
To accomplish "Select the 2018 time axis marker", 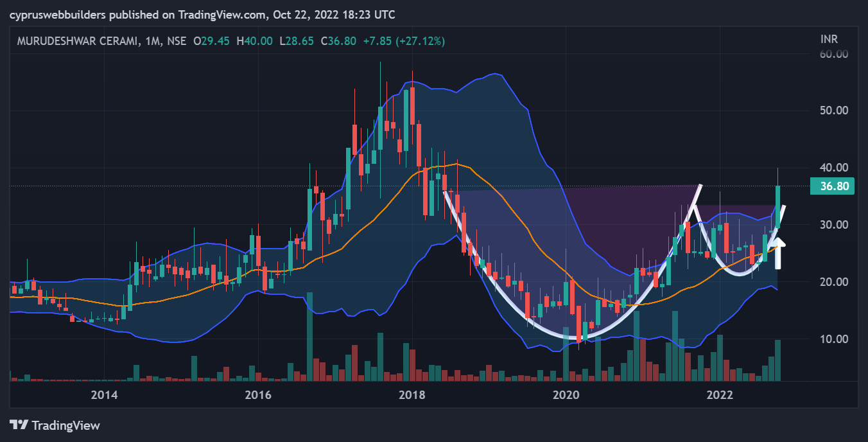I will [x=412, y=394].
